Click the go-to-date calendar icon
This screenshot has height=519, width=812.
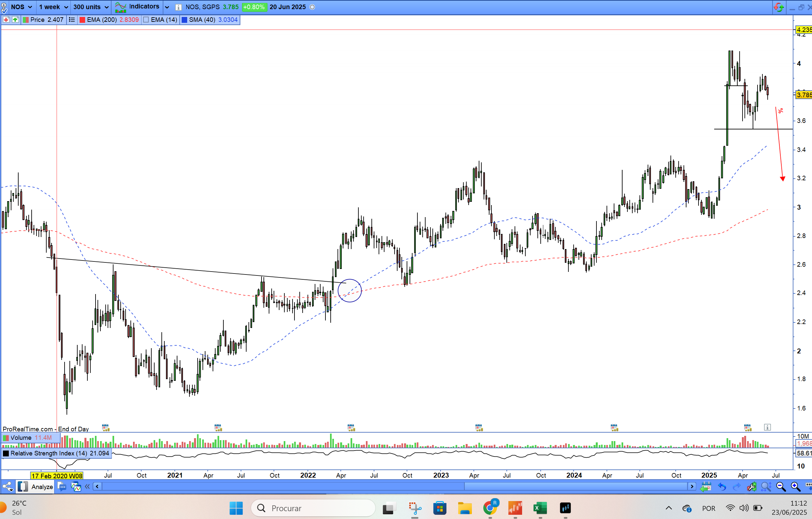(x=705, y=487)
